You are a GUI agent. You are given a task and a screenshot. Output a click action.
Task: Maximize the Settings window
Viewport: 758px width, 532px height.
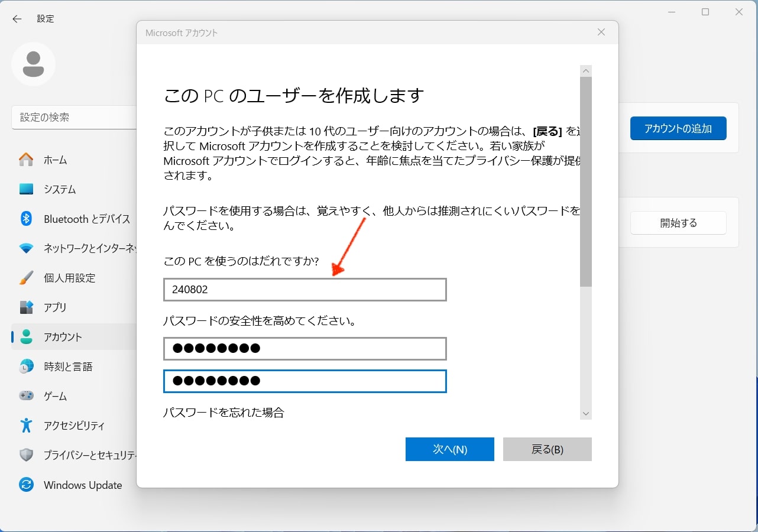click(705, 12)
